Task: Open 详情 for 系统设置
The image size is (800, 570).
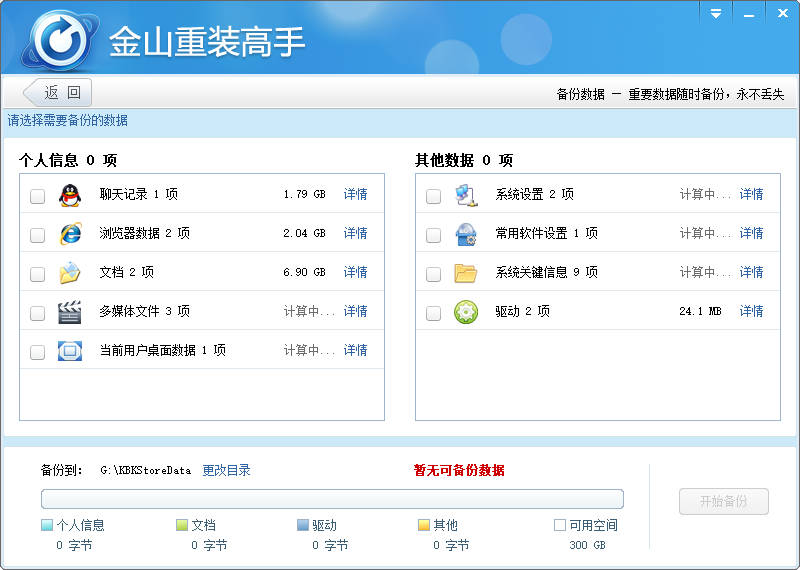Action: 752,194
